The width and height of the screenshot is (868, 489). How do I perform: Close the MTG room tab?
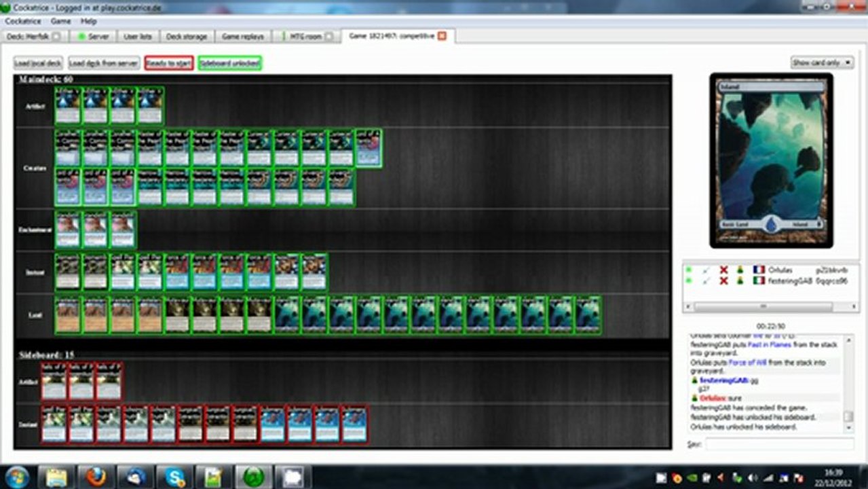328,36
